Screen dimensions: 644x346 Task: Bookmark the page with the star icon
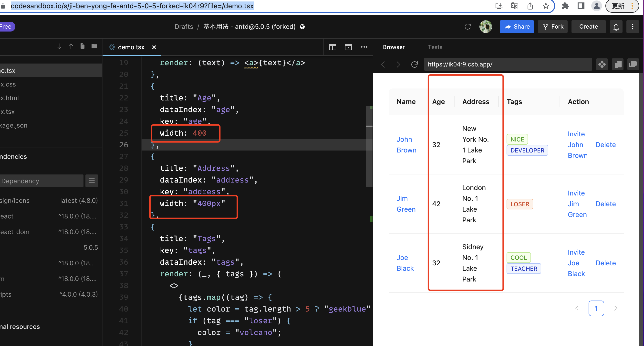[x=546, y=6]
